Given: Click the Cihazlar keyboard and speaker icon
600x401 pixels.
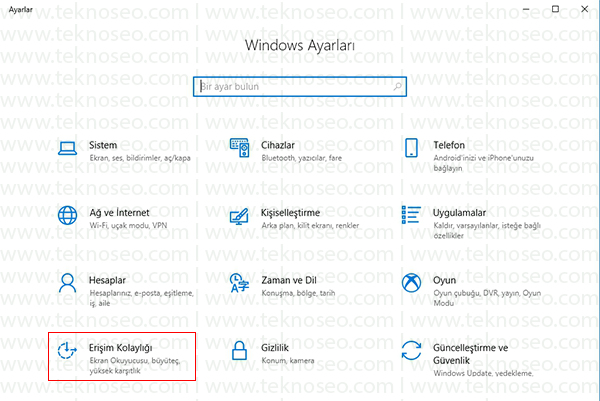Looking at the screenshot, I should click(x=240, y=148).
